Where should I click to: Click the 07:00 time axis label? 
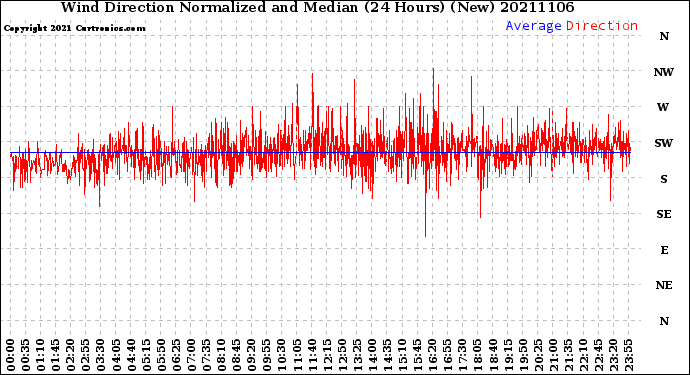coord(191,355)
